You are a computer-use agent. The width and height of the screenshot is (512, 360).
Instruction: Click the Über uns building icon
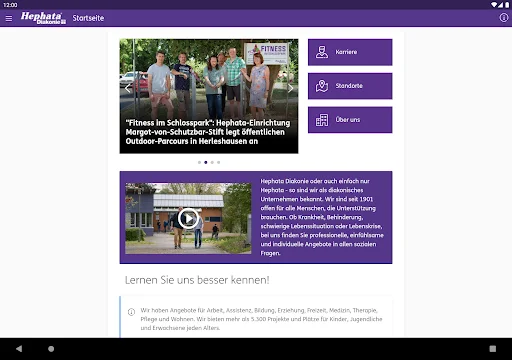click(322, 120)
